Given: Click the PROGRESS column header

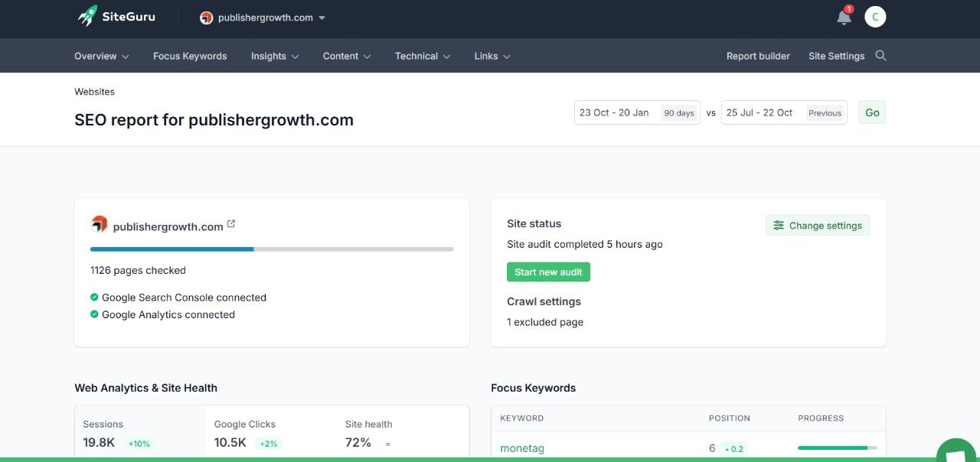Looking at the screenshot, I should click(x=821, y=418).
